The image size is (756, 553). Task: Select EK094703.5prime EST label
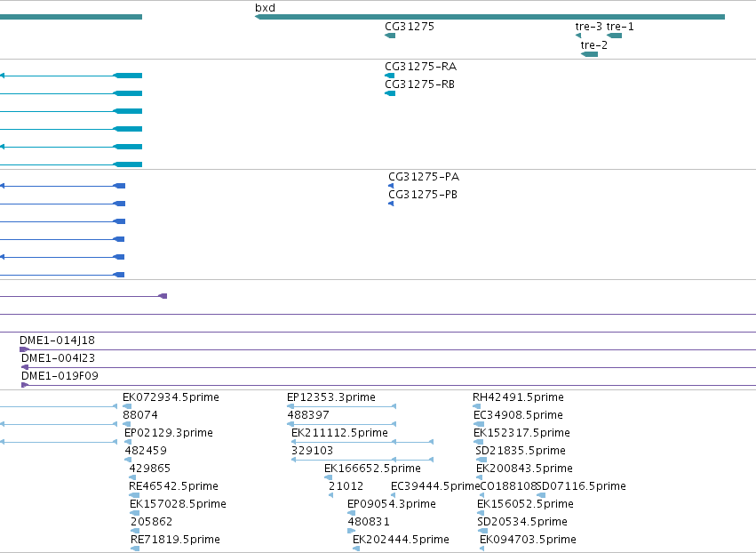(529, 540)
